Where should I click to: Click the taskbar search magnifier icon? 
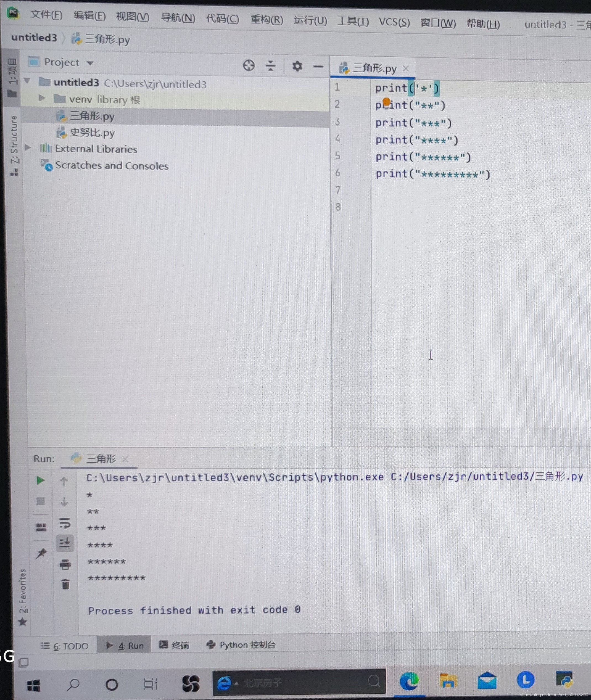tap(73, 684)
